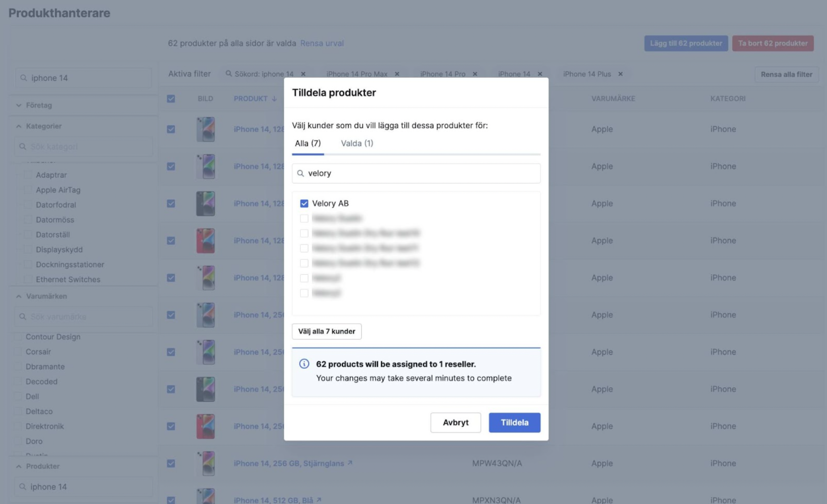Click Välj alla 7 kunder button
Viewport: 827px width, 504px height.
pos(327,331)
